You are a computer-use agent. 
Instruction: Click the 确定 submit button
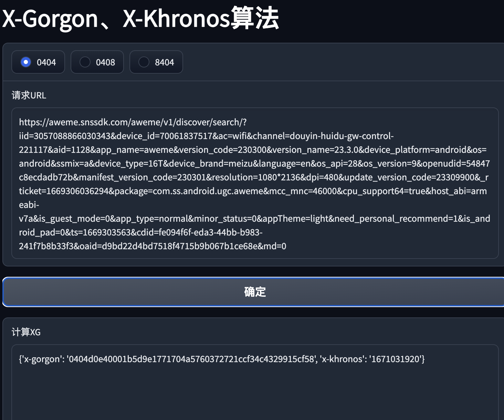253,292
